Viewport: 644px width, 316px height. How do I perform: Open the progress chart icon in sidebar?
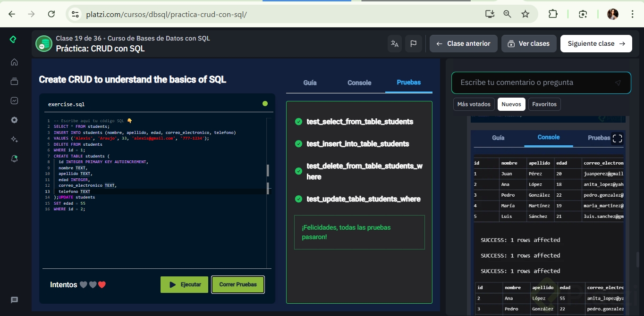14,100
